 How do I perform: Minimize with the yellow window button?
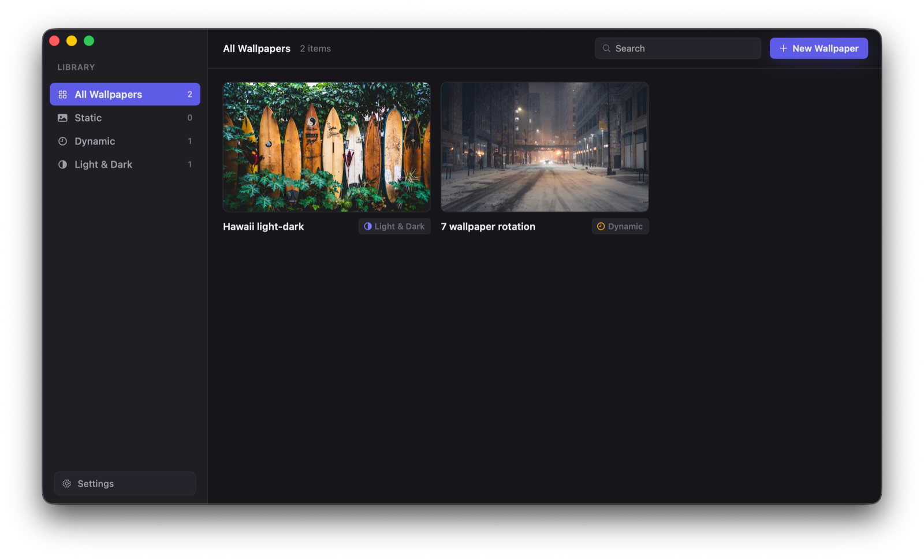tap(72, 40)
